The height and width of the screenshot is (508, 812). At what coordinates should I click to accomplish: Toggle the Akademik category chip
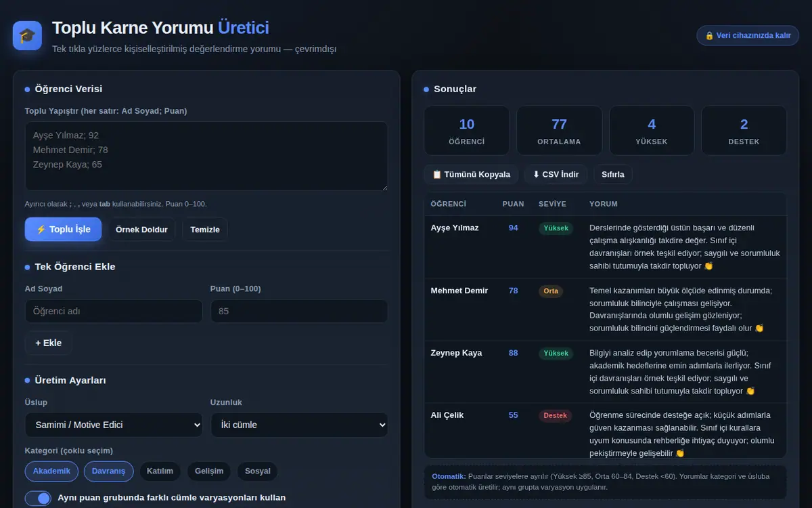(51, 471)
